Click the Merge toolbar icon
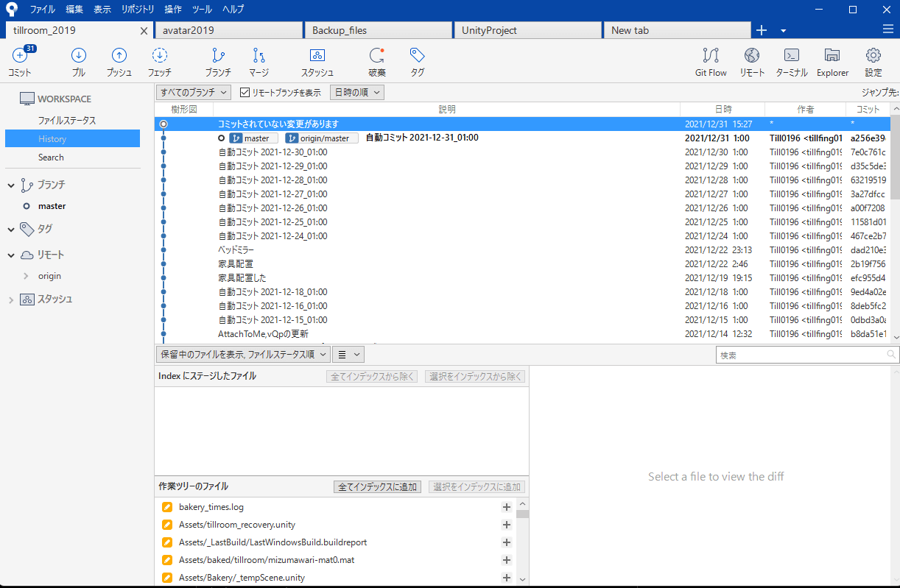 tap(259, 57)
